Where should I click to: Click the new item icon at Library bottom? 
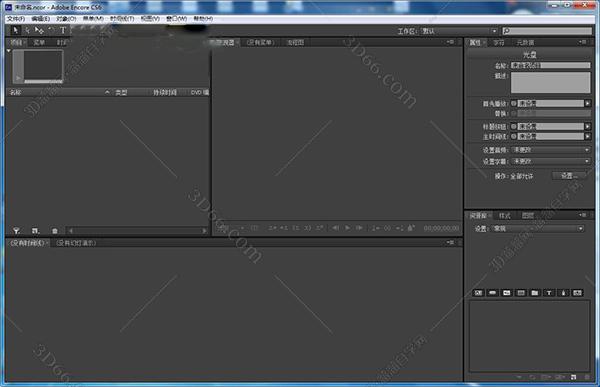[574, 377]
